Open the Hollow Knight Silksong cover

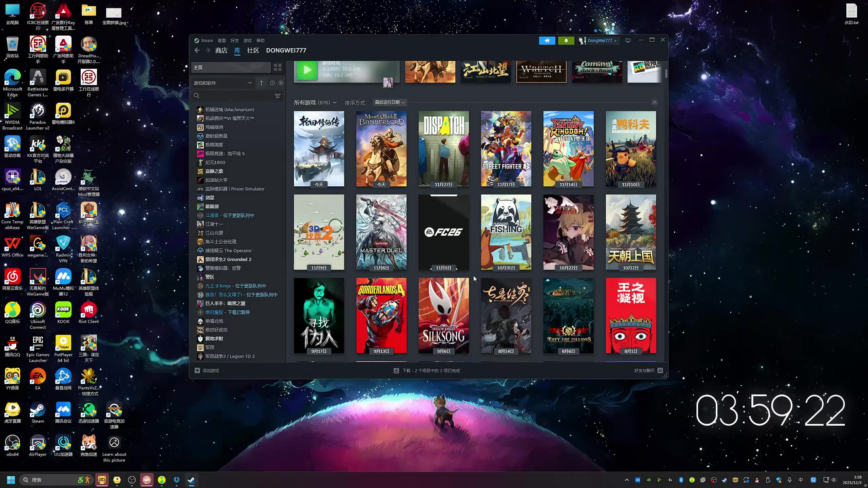443,315
